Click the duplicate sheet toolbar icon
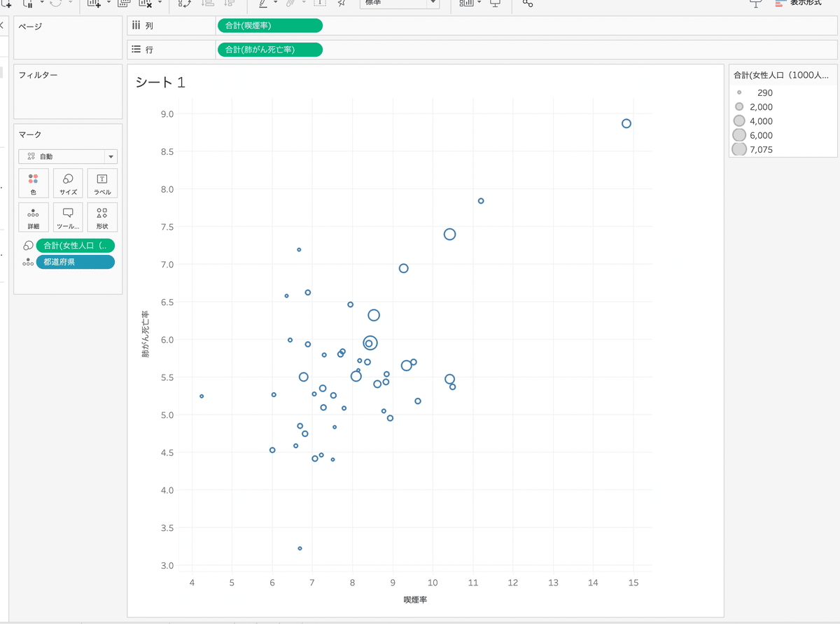 [x=124, y=4]
